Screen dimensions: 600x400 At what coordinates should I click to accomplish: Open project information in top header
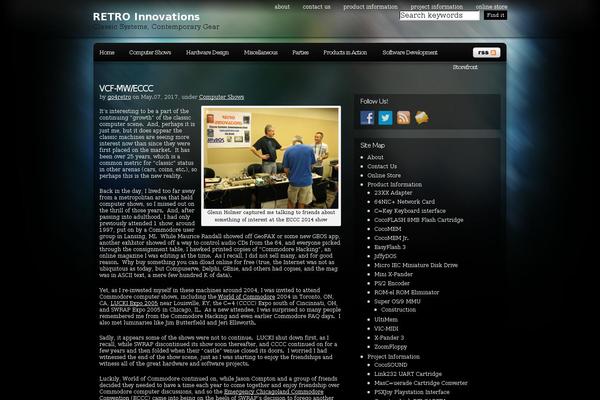point(437,7)
